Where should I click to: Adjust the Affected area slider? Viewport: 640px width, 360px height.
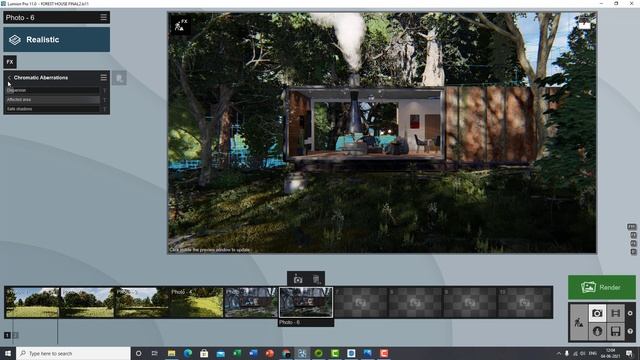pos(53,100)
